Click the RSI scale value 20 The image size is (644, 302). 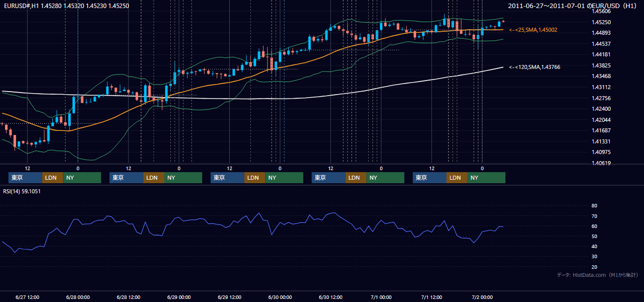(x=594, y=267)
